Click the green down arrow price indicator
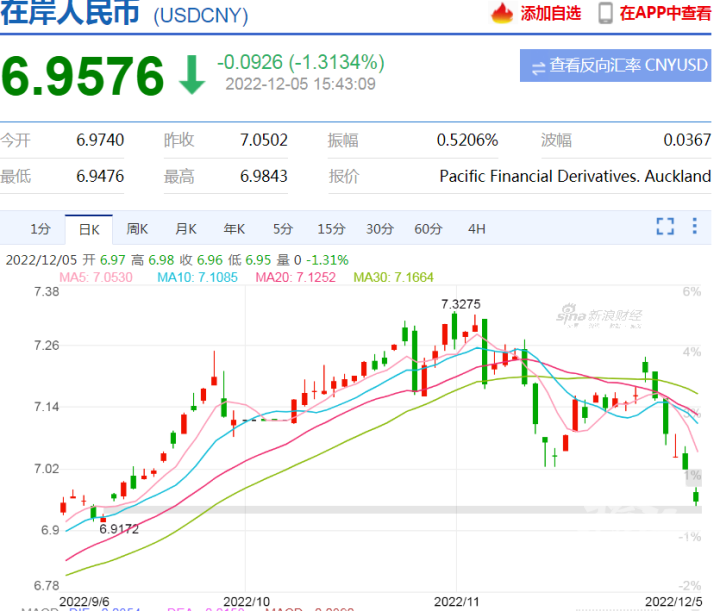The image size is (720, 611). (191, 76)
